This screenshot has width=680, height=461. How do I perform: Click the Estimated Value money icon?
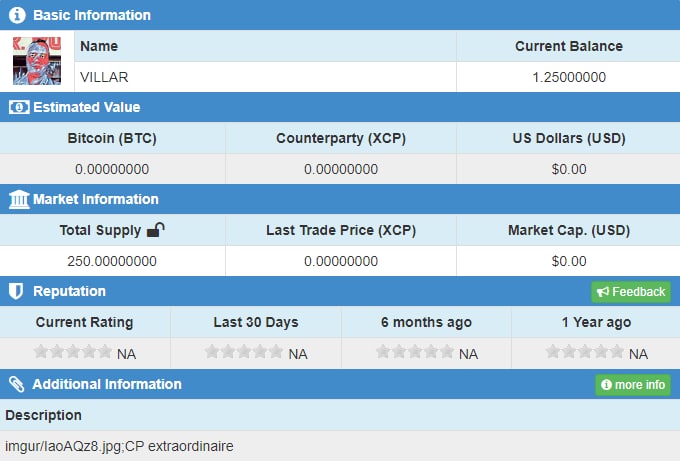[x=19, y=107]
